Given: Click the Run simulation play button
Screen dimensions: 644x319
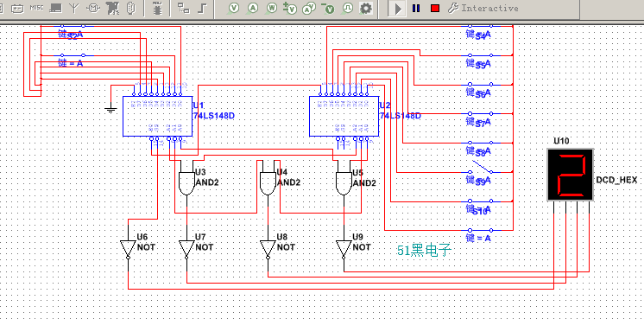Looking at the screenshot, I should pyautogui.click(x=398, y=9).
